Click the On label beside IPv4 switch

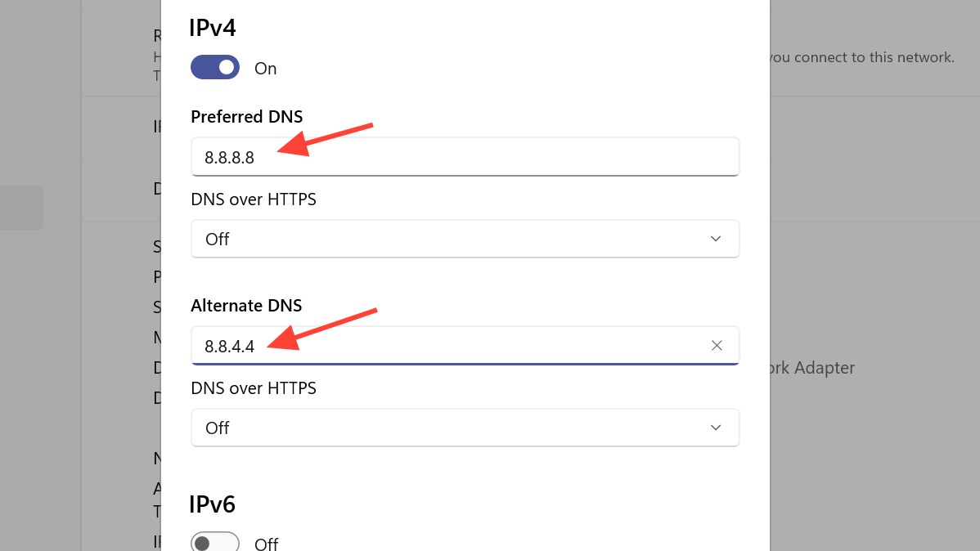click(266, 69)
